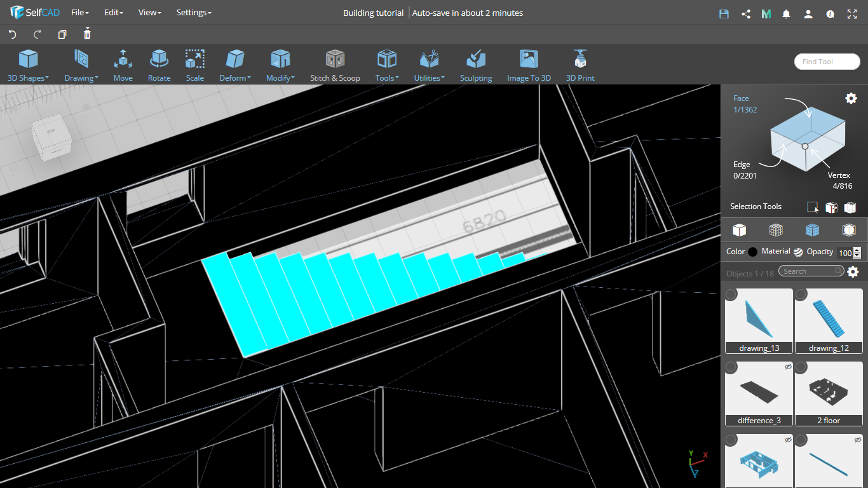The width and height of the screenshot is (868, 488).
Task: Click the Selection Tools label
Action: point(756,207)
